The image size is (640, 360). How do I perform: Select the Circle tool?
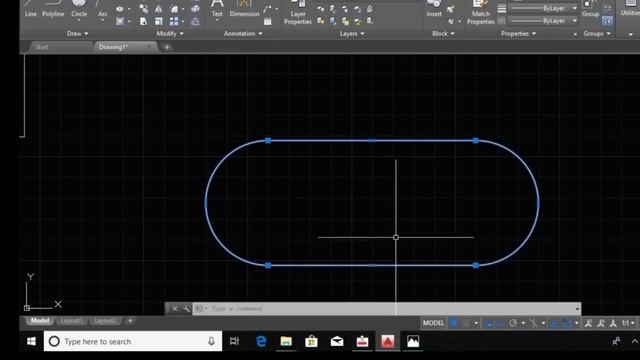pos(79,9)
